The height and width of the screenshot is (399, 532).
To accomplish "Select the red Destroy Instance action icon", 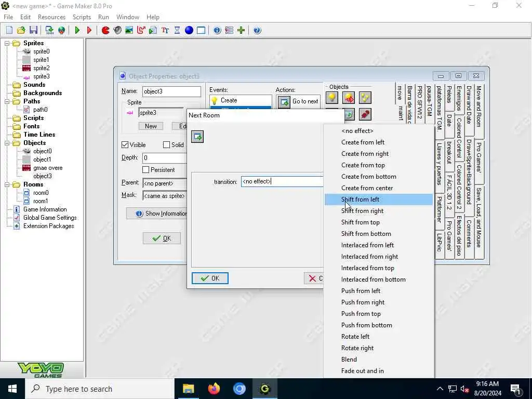I will pyautogui.click(x=365, y=114).
